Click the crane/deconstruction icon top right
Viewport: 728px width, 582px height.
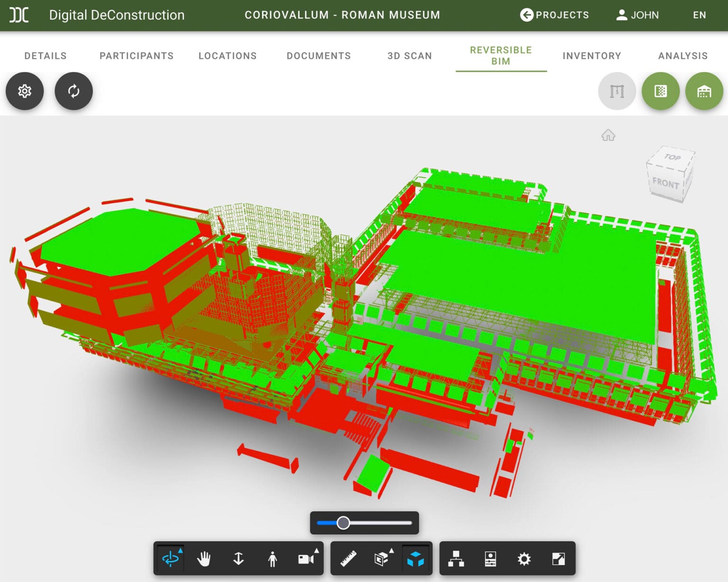tap(617, 91)
